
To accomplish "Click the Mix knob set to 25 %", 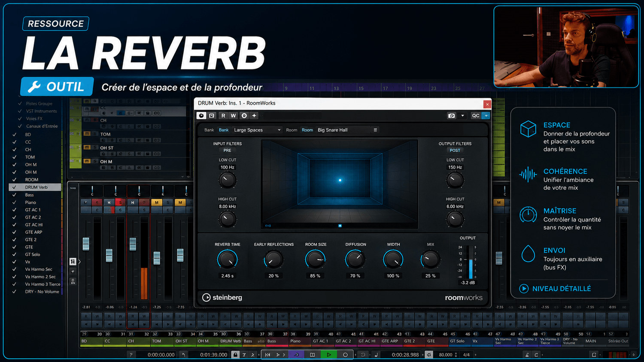I will pos(430,259).
